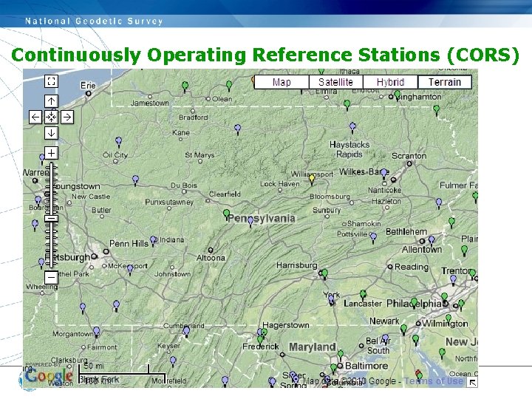
Task: Click the Altoona city label
Action: [211, 258]
